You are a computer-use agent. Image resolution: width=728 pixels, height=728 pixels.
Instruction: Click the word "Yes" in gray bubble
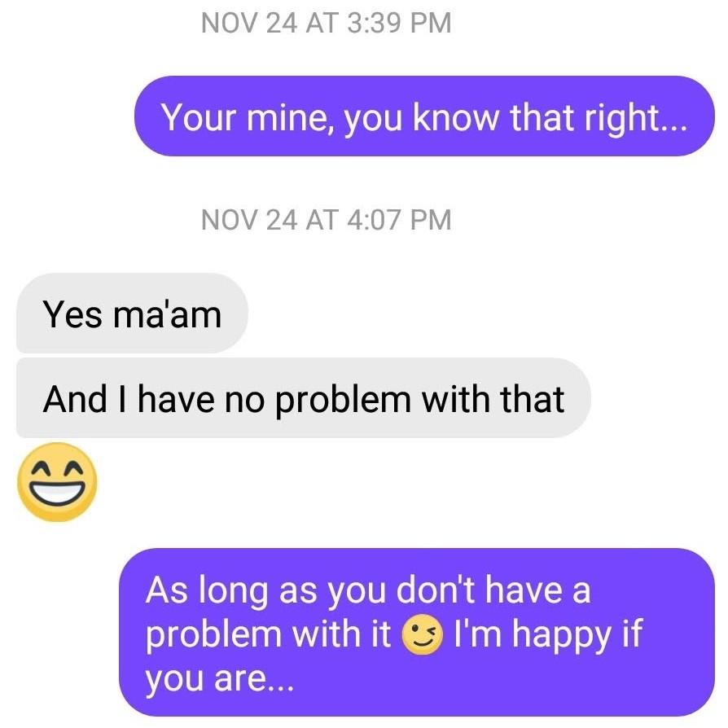tap(72, 314)
